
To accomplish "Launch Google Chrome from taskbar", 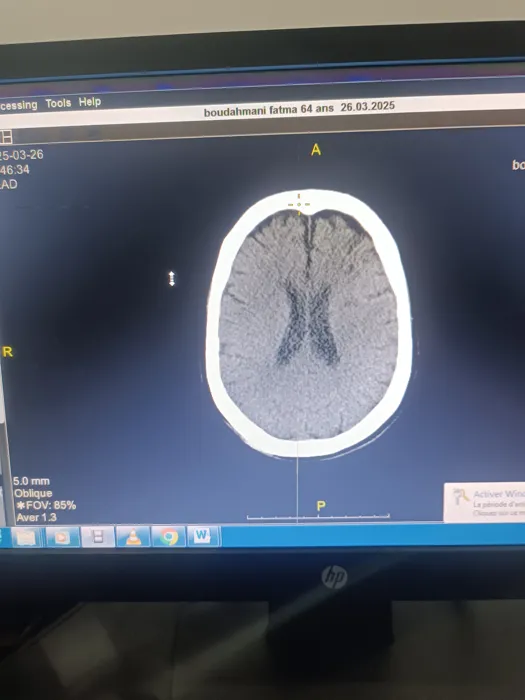I will [x=169, y=536].
